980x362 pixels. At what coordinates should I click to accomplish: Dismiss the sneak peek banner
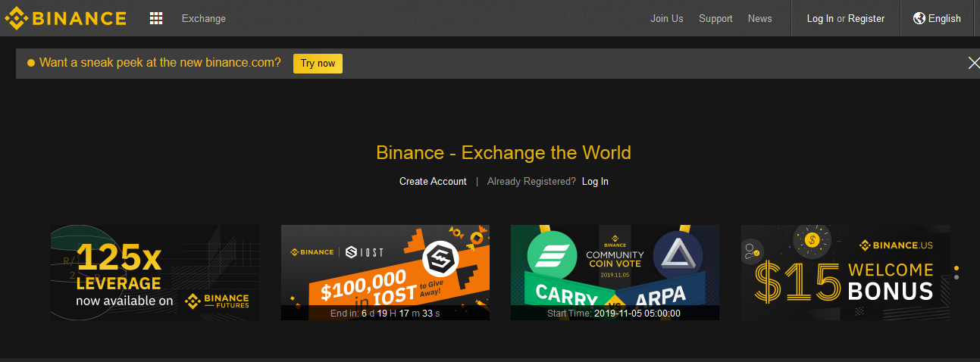[974, 63]
